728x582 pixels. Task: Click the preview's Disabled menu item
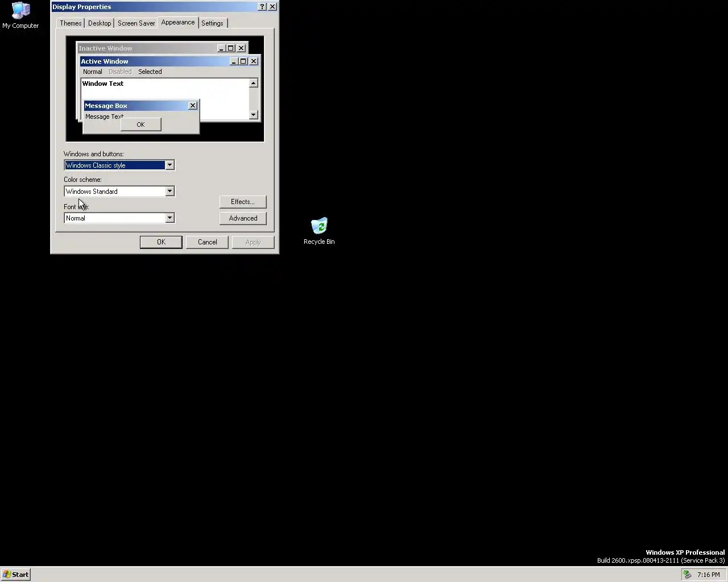coord(120,72)
